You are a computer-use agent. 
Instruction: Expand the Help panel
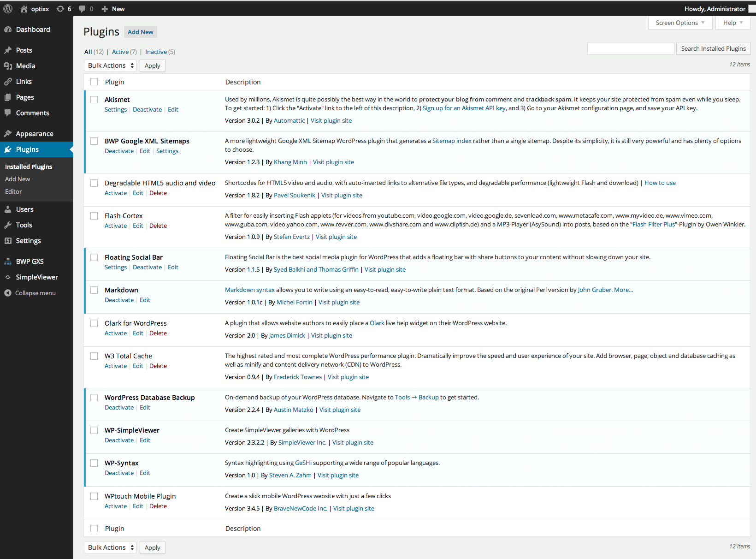click(733, 23)
